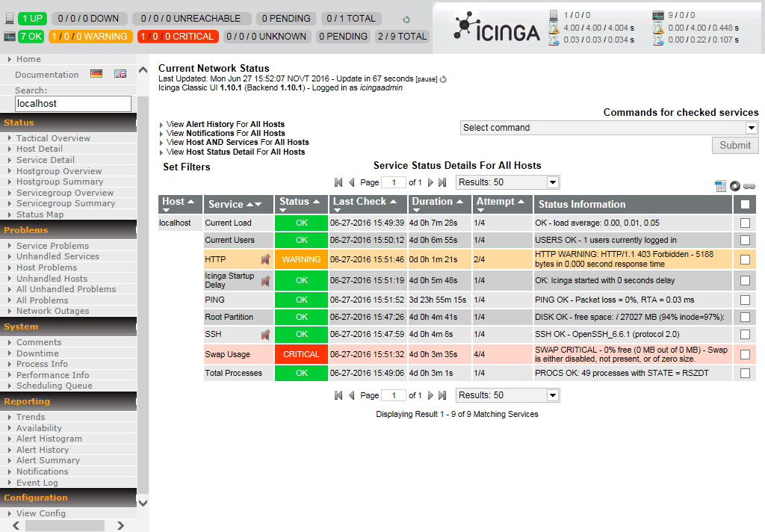This screenshot has width=765, height=532.
Task: Click the pin icon beside the HTTP service
Action: 265,258
